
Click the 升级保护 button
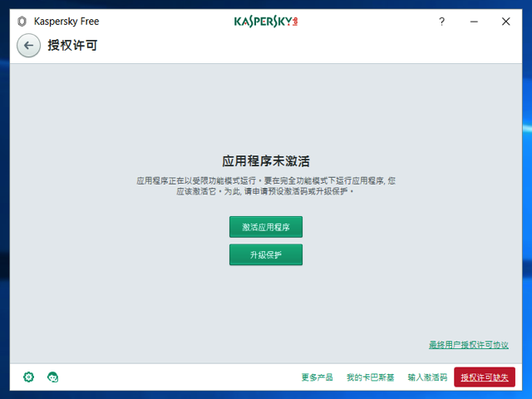coord(266,255)
